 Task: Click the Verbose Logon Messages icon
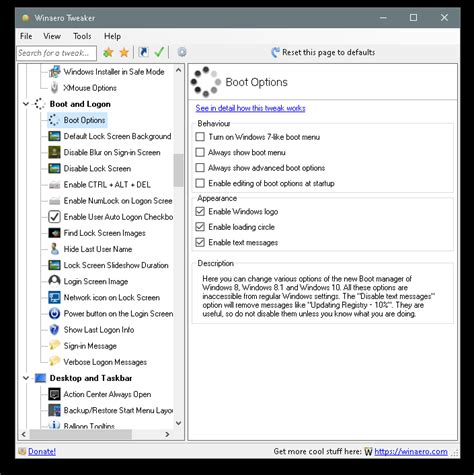pyautogui.click(x=54, y=361)
